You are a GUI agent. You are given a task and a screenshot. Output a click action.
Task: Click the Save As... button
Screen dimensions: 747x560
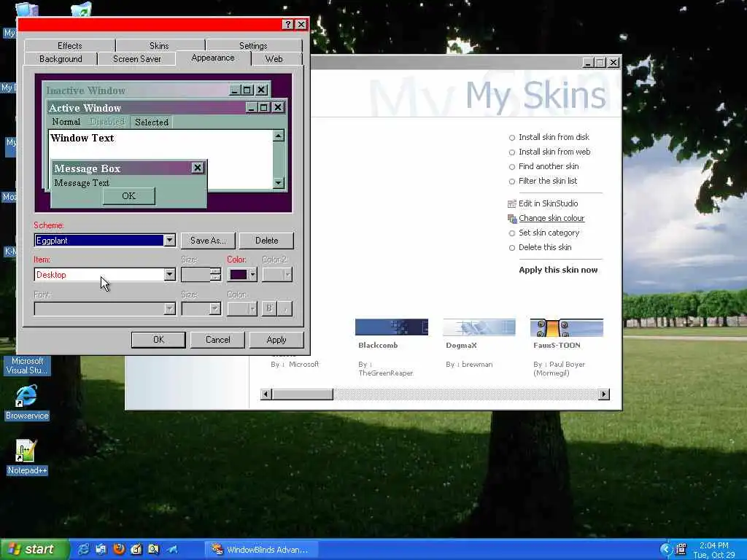(x=208, y=241)
